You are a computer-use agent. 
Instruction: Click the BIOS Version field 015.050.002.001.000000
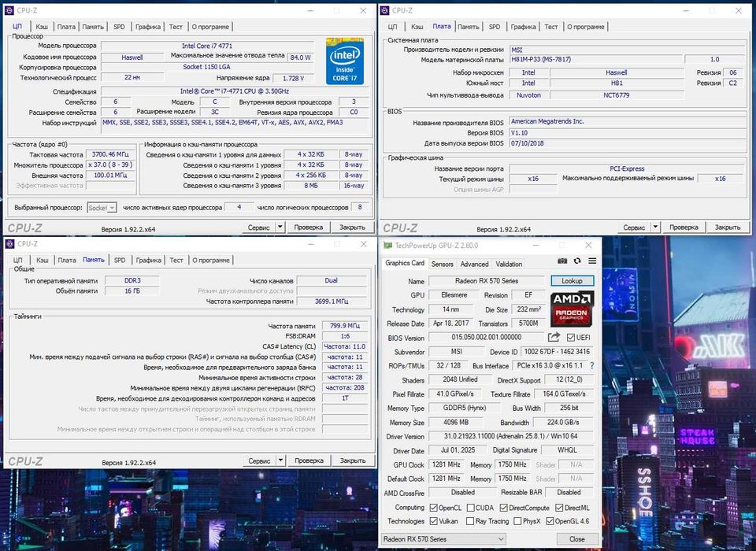(x=487, y=338)
